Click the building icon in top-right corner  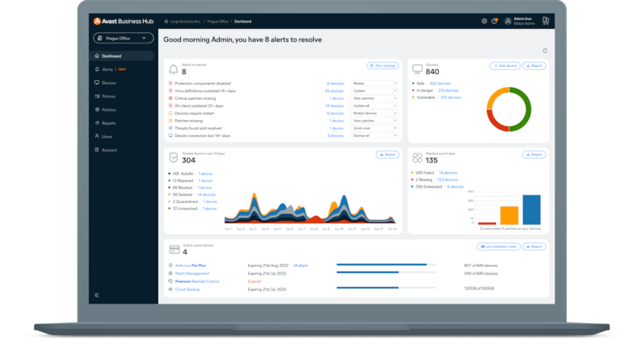545,21
